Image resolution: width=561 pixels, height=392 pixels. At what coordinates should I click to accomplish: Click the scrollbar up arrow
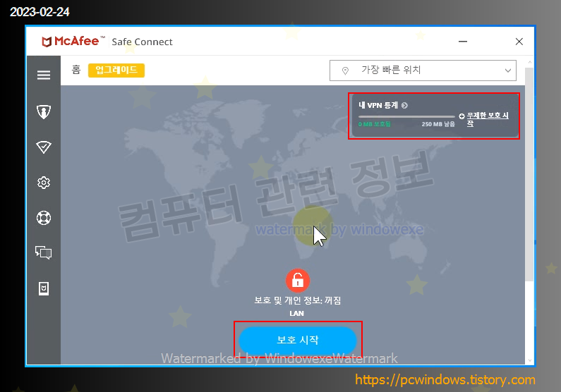530,62
